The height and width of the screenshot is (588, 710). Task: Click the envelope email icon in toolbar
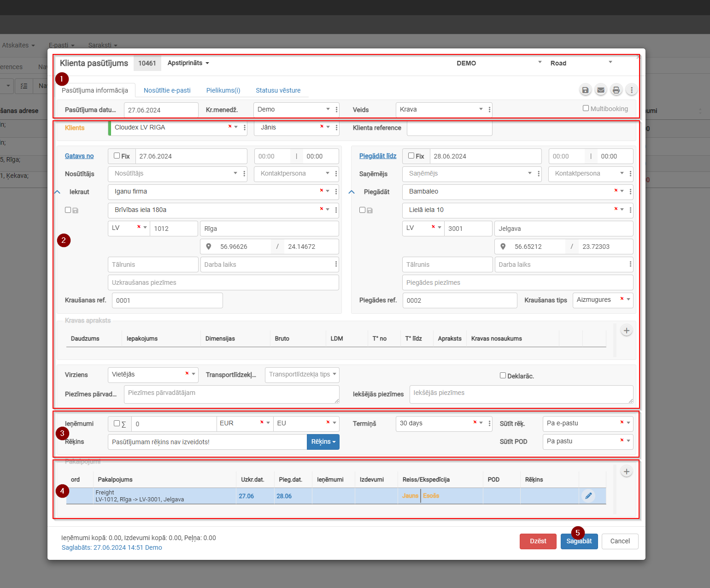point(601,90)
